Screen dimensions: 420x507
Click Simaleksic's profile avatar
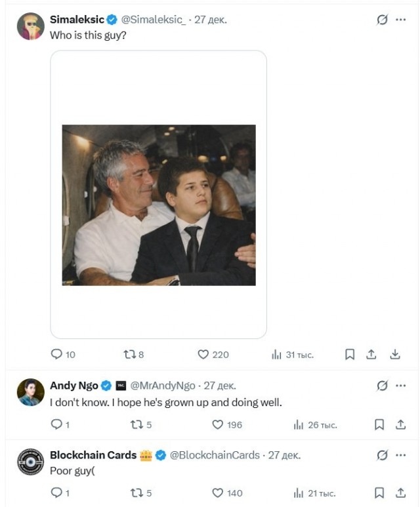pyautogui.click(x=30, y=26)
